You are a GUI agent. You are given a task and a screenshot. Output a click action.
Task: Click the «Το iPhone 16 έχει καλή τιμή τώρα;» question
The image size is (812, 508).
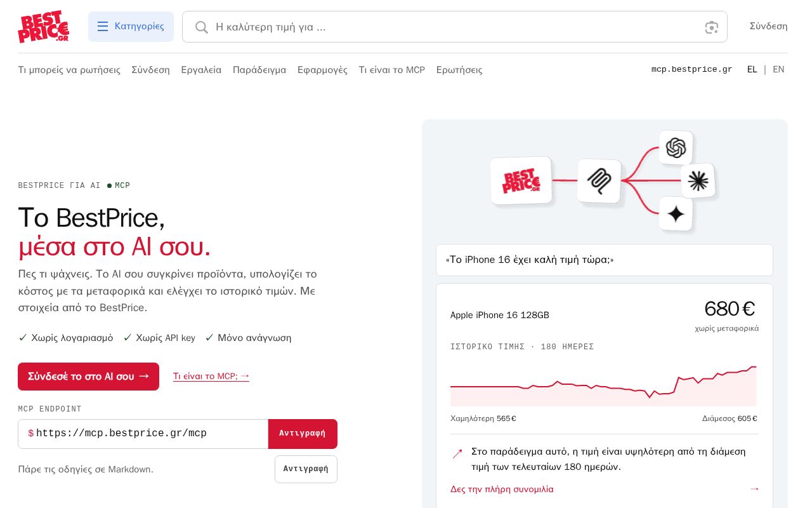point(530,260)
